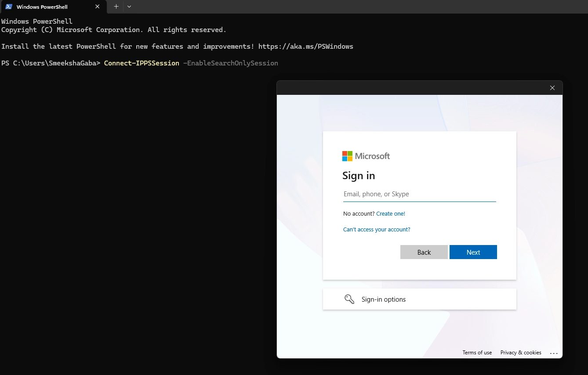Click the Back button
Image resolution: width=588 pixels, height=375 pixels.
(x=424, y=252)
